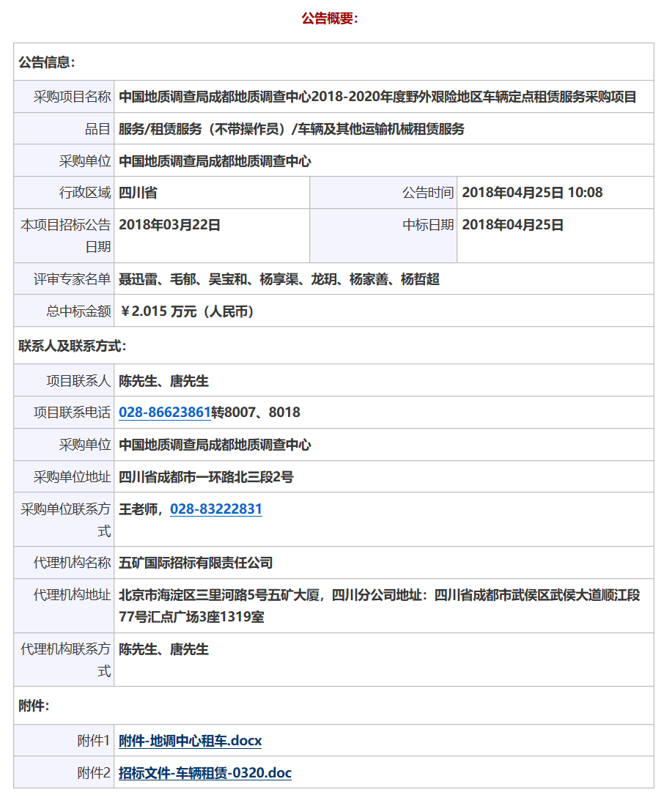Image resolution: width=672 pixels, height=798 pixels.
Task: Click the 采购项目名称 label
Action: coord(72,97)
